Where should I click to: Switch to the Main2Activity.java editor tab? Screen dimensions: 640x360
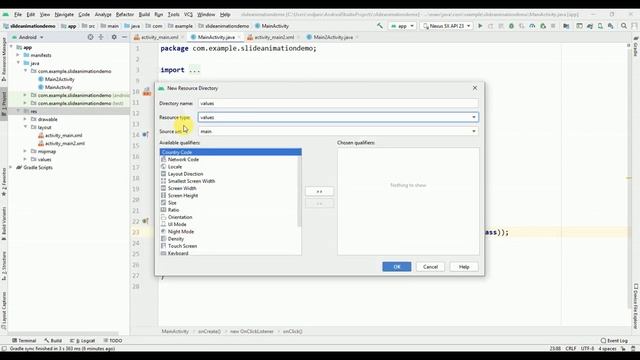point(333,37)
